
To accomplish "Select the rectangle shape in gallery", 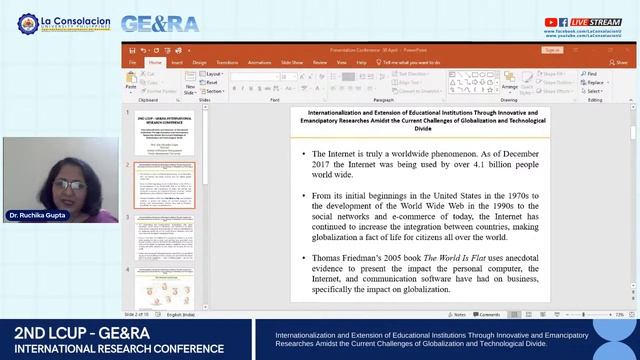I will coord(475,75).
